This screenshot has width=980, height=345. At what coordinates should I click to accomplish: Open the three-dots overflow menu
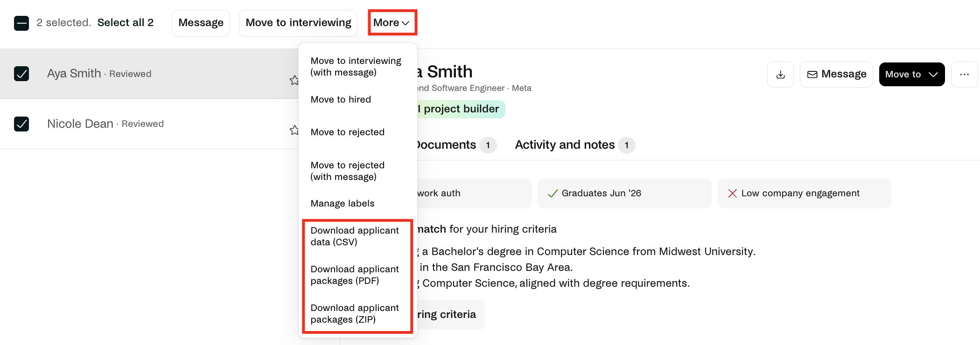964,74
